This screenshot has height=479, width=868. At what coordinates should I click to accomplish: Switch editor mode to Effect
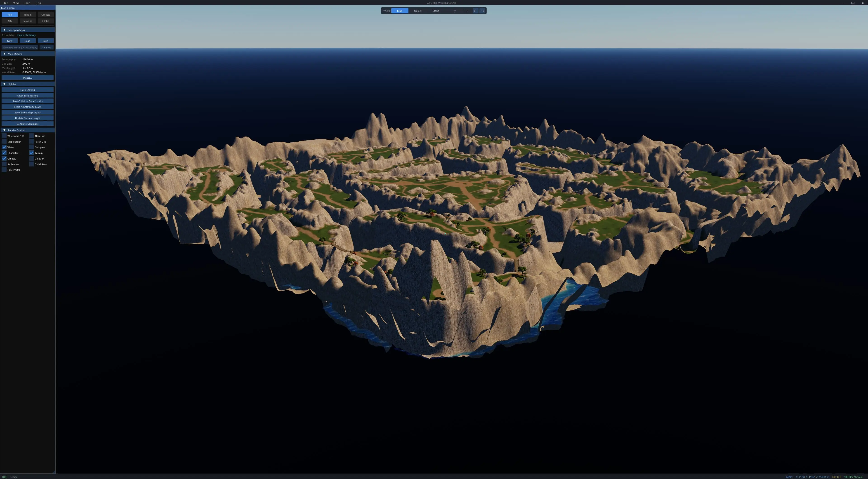point(436,11)
